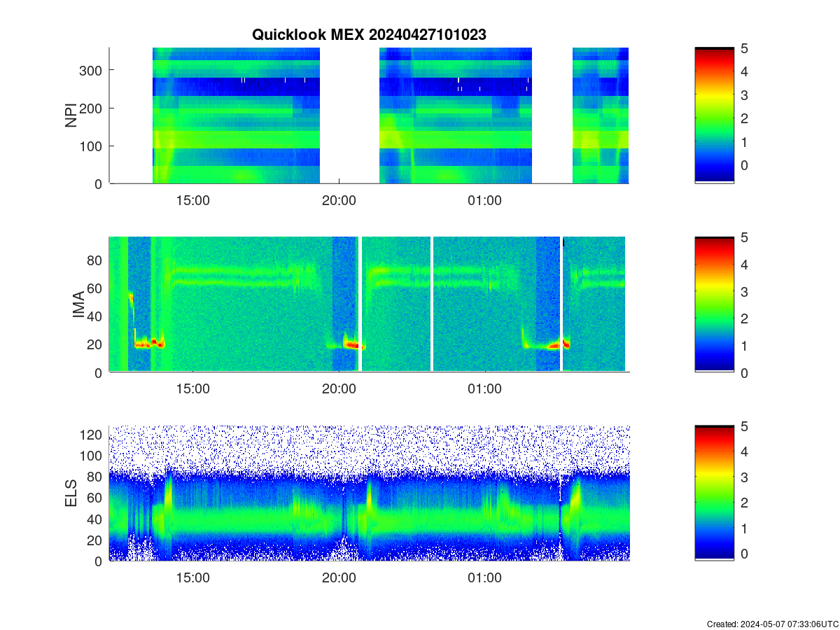Click inside the ELS spectrogram plot
This screenshot has width=840, height=630.
pos(369,493)
